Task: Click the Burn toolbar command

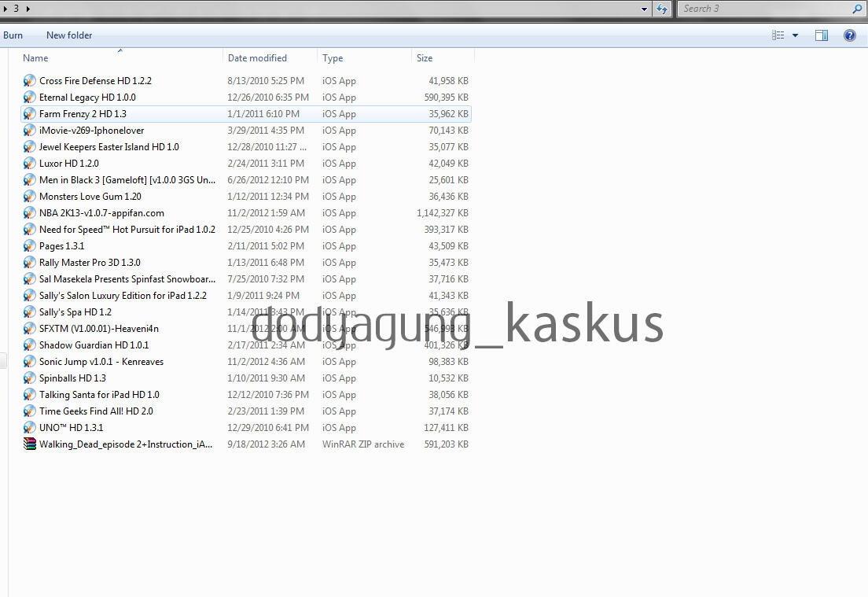Action: point(13,35)
